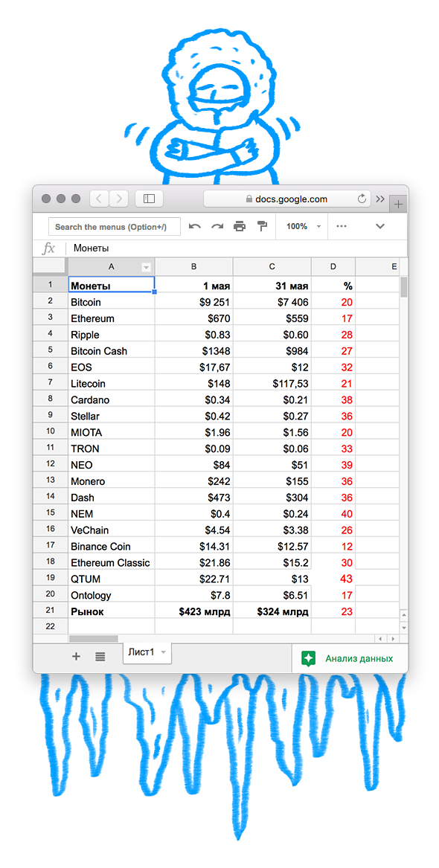Select the EOS cell
This screenshot has width=439, height=868.
pos(112,367)
